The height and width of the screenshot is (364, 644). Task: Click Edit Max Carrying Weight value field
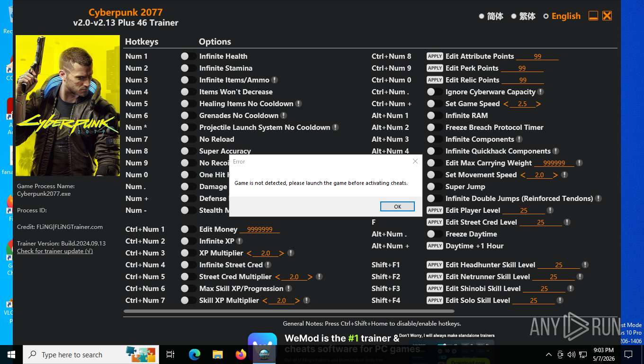point(554,163)
